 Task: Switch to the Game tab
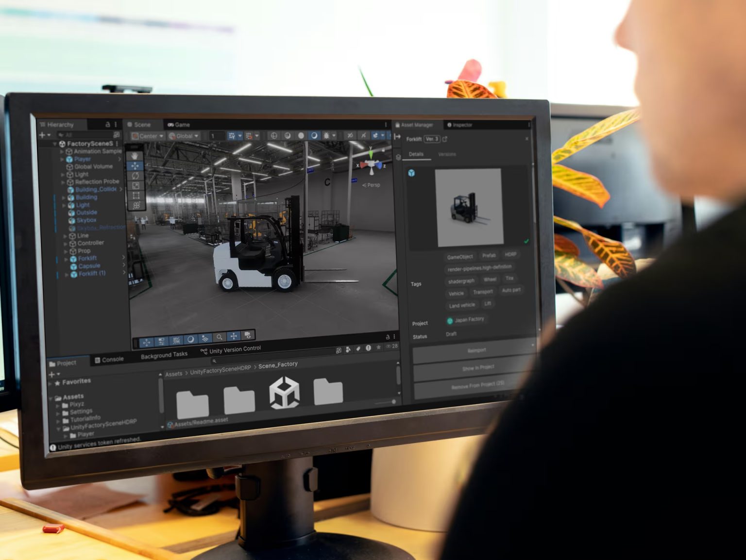179,125
